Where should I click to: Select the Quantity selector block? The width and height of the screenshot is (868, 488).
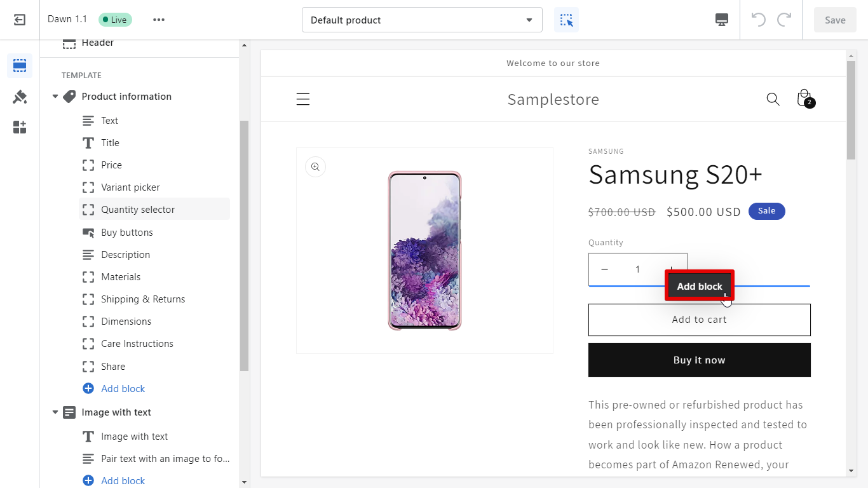(x=154, y=210)
